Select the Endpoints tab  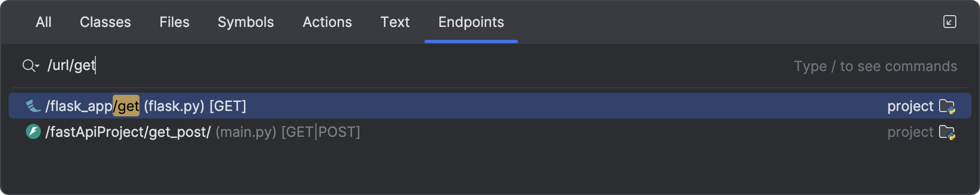pyautogui.click(x=471, y=22)
